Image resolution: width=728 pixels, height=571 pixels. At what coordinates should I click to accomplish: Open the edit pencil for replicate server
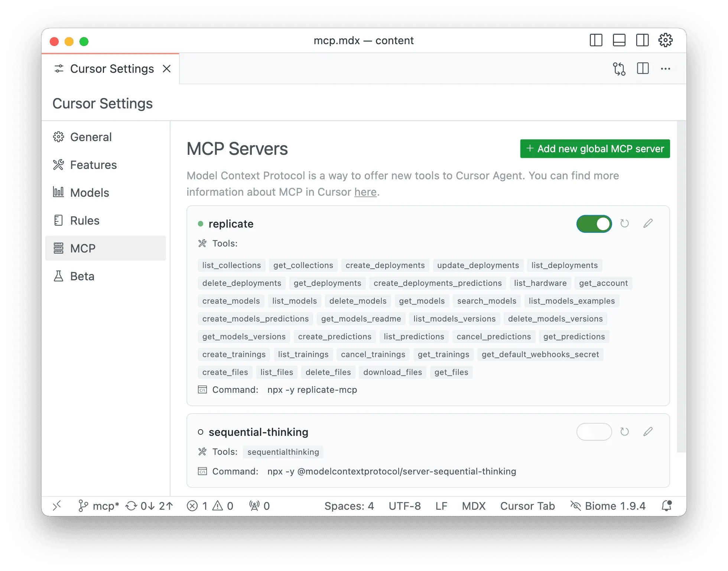pos(648,223)
